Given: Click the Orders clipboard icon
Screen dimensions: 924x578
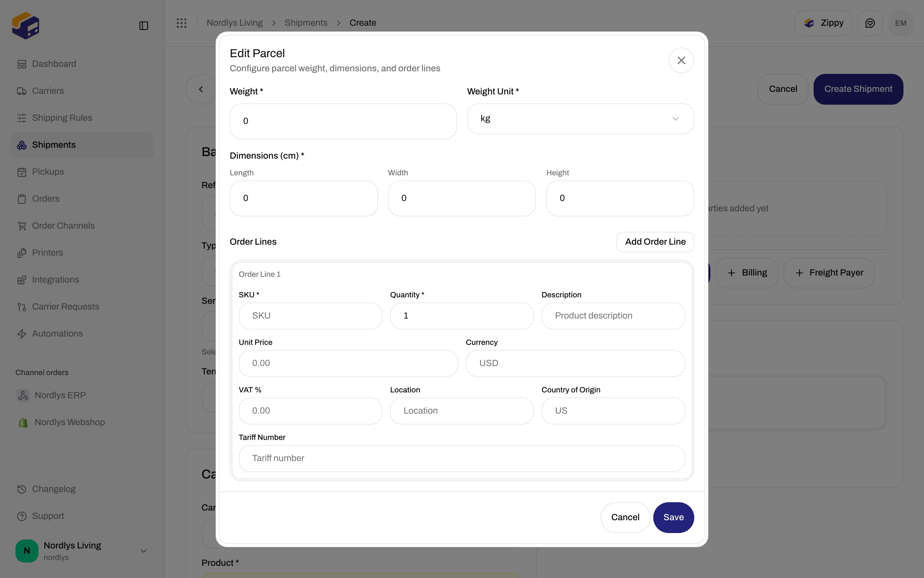Looking at the screenshot, I should click(22, 199).
